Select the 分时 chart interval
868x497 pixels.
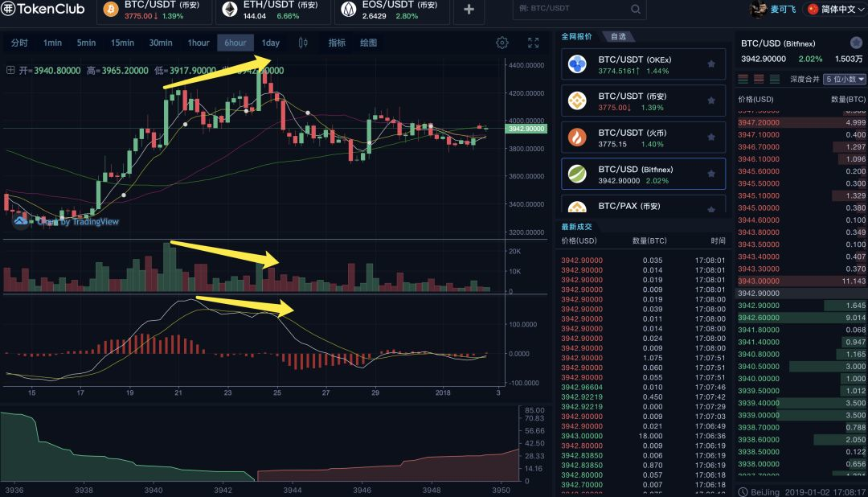(19, 43)
